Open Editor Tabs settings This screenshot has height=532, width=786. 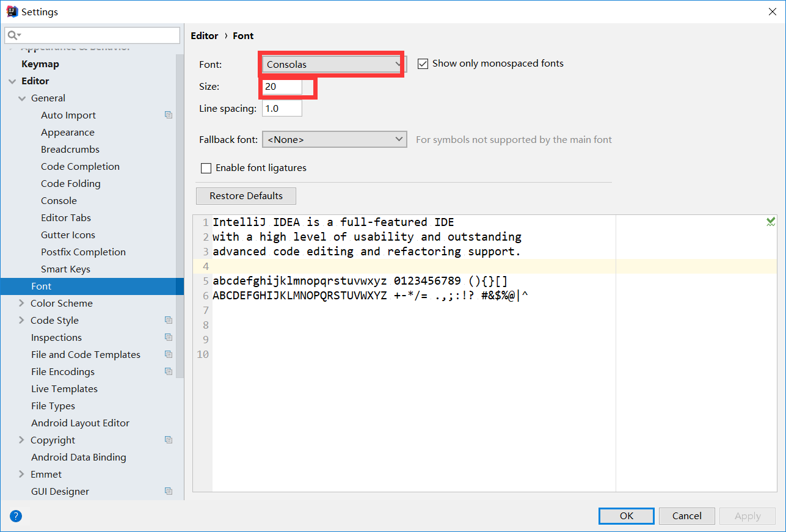66,218
